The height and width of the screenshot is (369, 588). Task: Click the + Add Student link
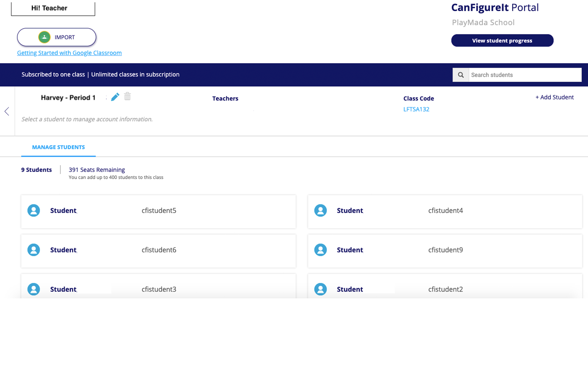(x=554, y=97)
